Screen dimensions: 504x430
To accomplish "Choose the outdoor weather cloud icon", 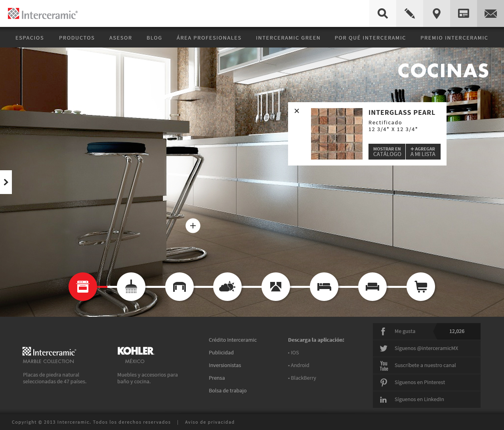I will [x=227, y=287].
